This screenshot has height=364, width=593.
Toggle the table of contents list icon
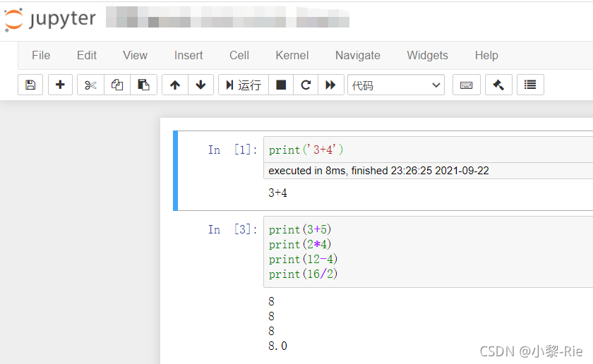[530, 85]
